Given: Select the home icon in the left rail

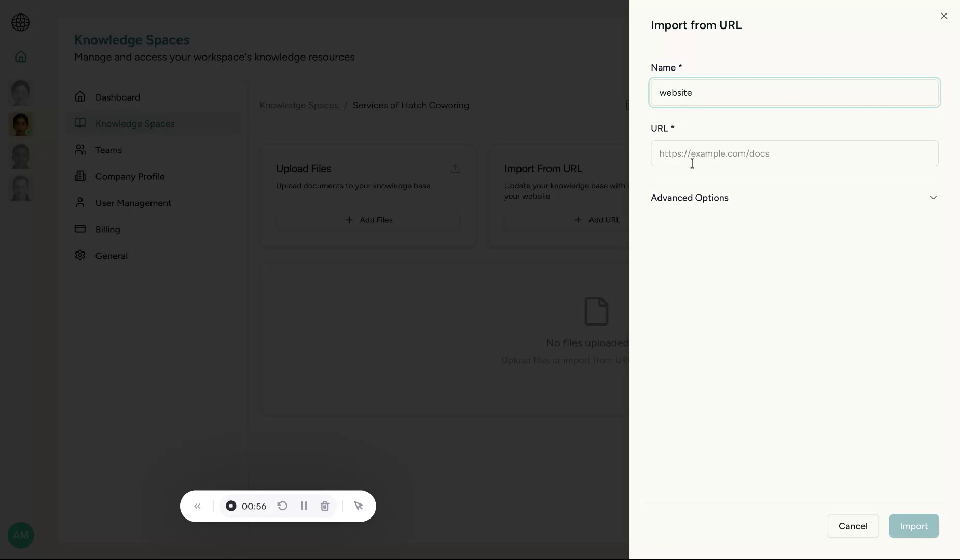Looking at the screenshot, I should tap(20, 57).
